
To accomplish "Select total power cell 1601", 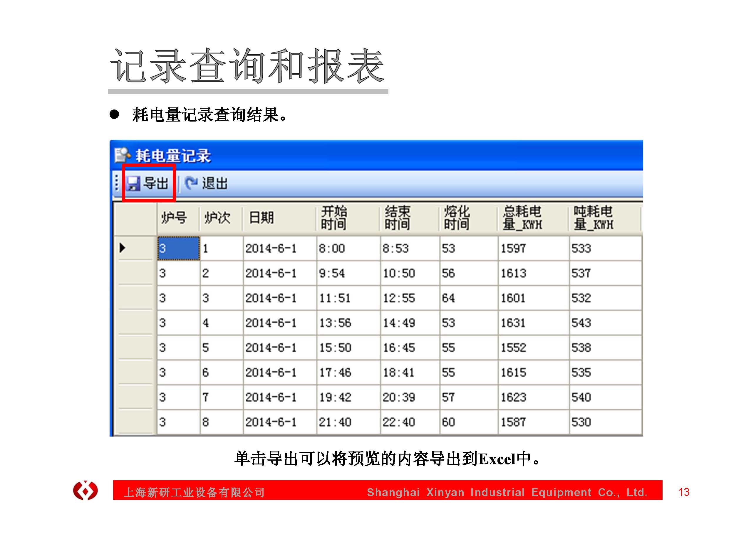I will (x=534, y=298).
